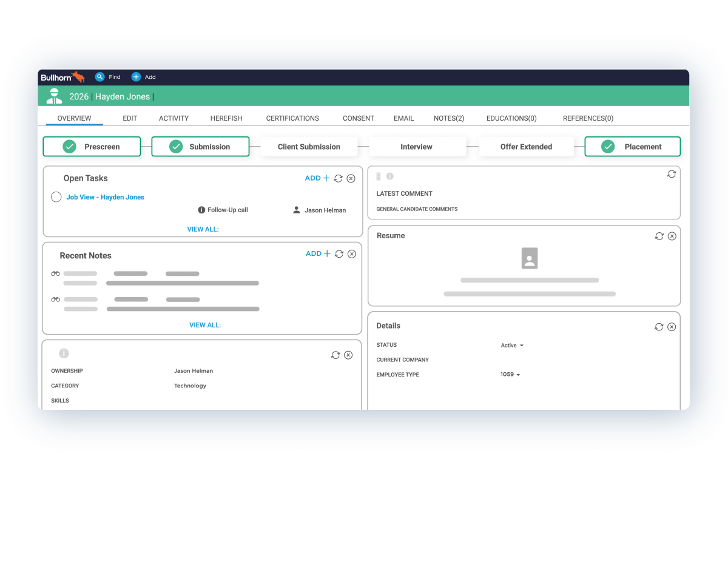Open the Status dropdown showing Active
728x579 pixels.
[x=513, y=344]
